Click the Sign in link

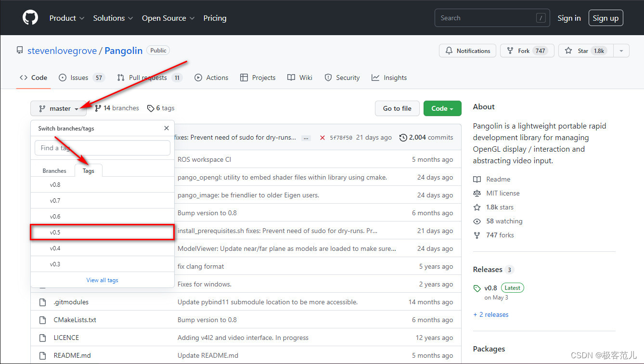pyautogui.click(x=569, y=18)
